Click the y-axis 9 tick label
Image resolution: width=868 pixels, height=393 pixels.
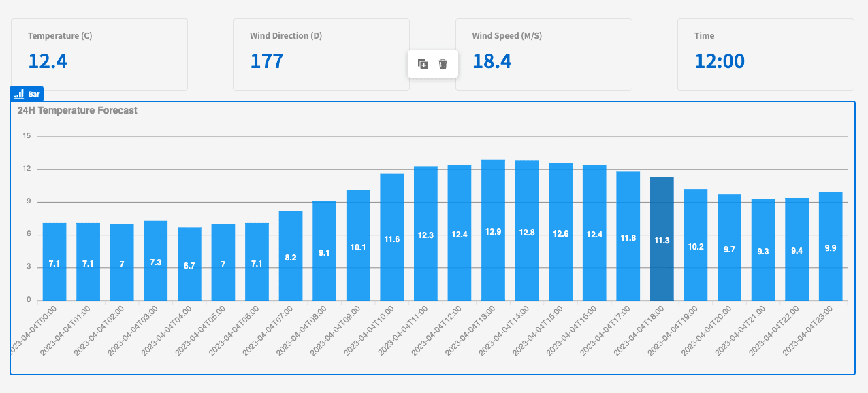click(29, 201)
